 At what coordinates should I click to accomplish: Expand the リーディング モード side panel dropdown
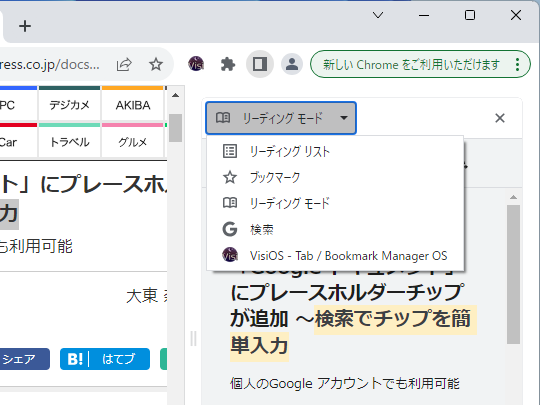coord(281,118)
